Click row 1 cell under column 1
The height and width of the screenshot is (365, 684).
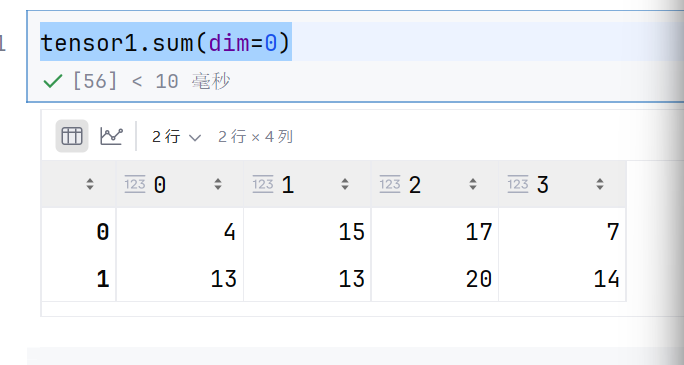point(308,278)
